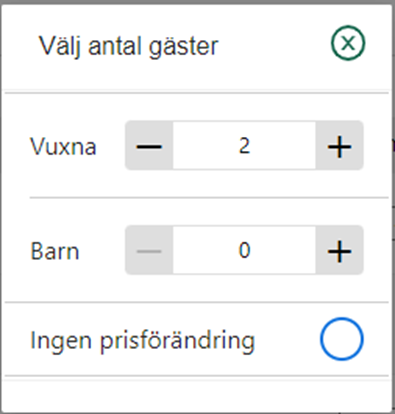This screenshot has width=395, height=414.
Task: Increase the number of adults by one
Action: coord(339,146)
